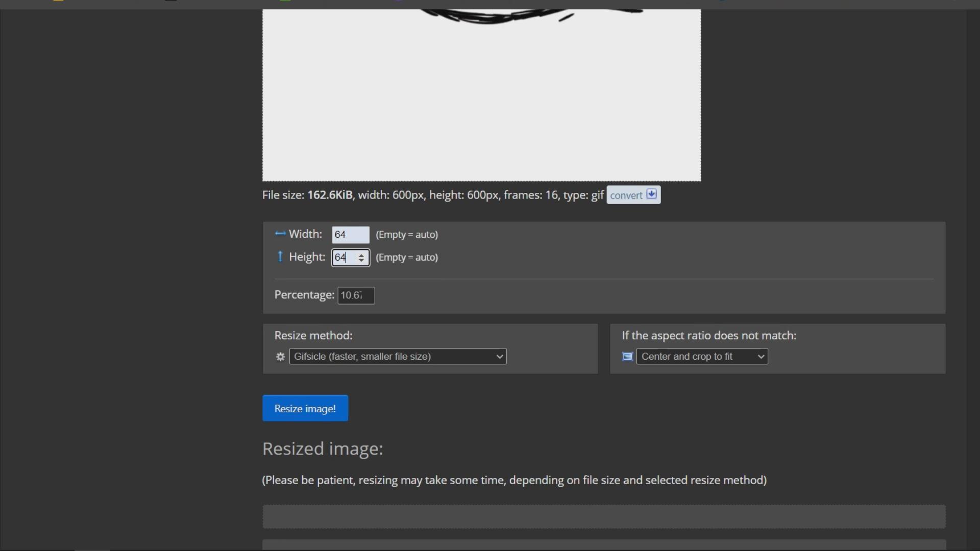The width and height of the screenshot is (980, 551).
Task: Click the download icon on convert button
Action: [x=651, y=194]
